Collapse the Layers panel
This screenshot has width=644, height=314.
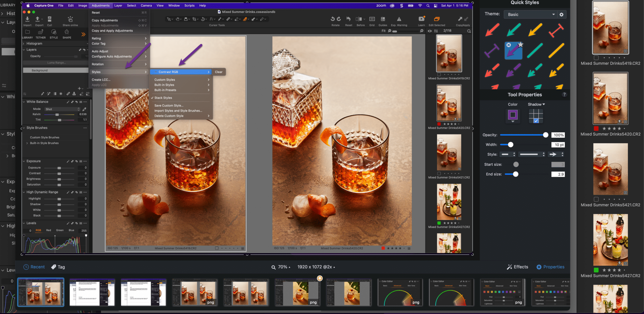click(x=24, y=50)
